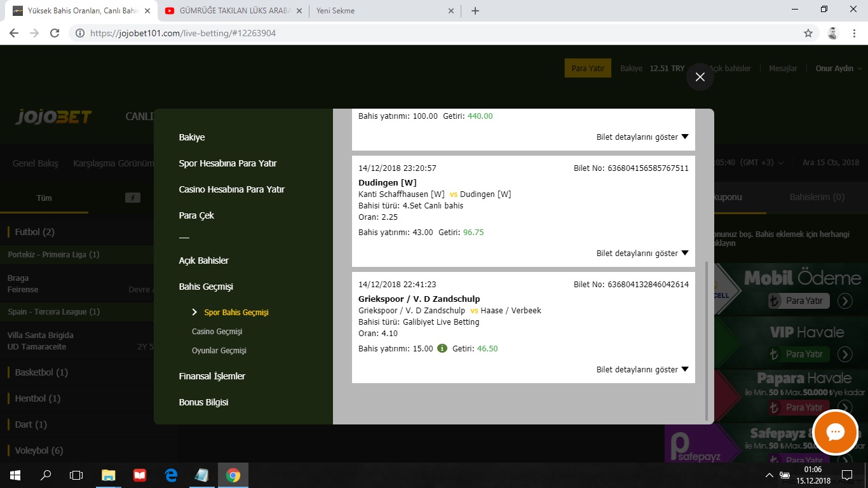This screenshot has height=488, width=868.
Task: Click ticket number 636804156585767511
Action: click(x=648, y=168)
